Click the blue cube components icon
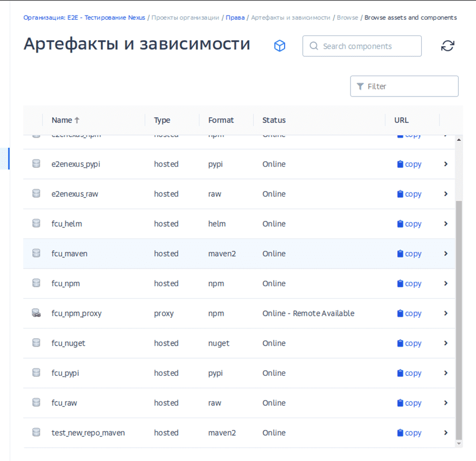Screen dimensions: 476x461 (279, 46)
